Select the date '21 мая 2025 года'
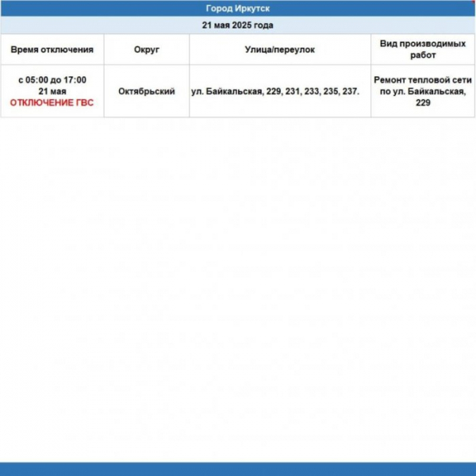This screenshot has height=476, width=476. pos(238,25)
